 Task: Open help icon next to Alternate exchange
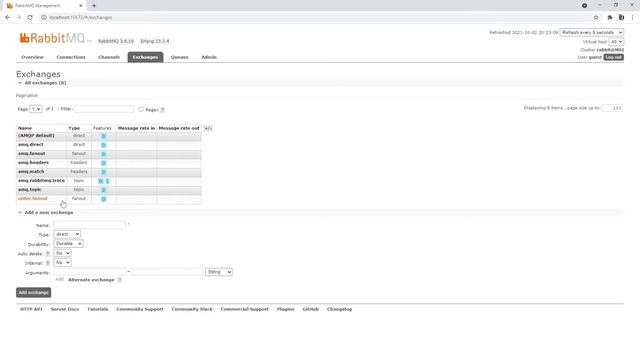pyautogui.click(x=120, y=280)
